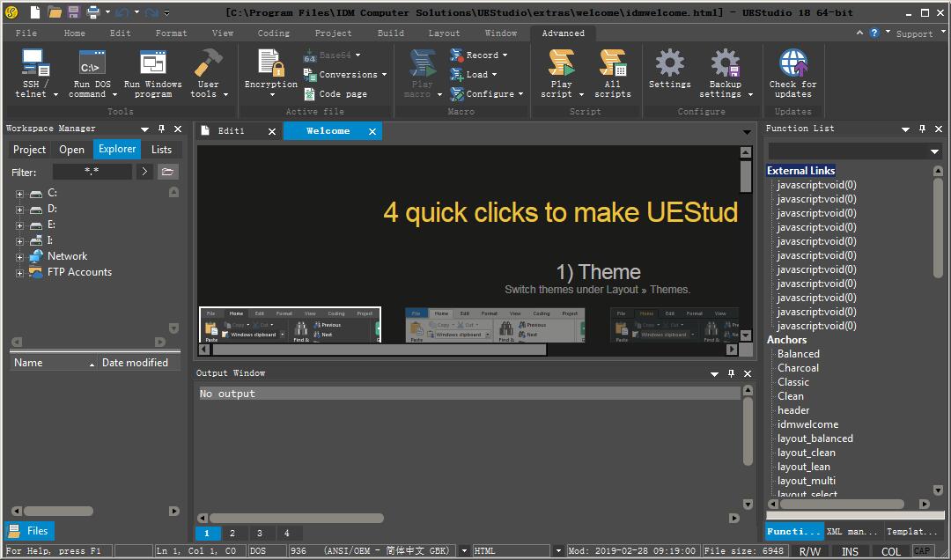Open the HTML syntax dropdown in status bar
Image resolution: width=951 pixels, height=560 pixels.
(558, 551)
